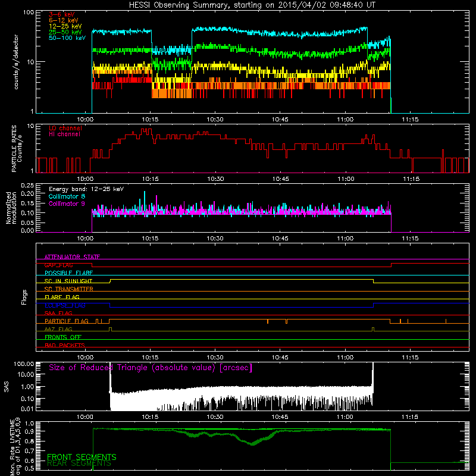Image resolution: width=476 pixels, height=476 pixels.
Task: Click the POSSIBLE_FLARE flag label
Action: point(68,273)
